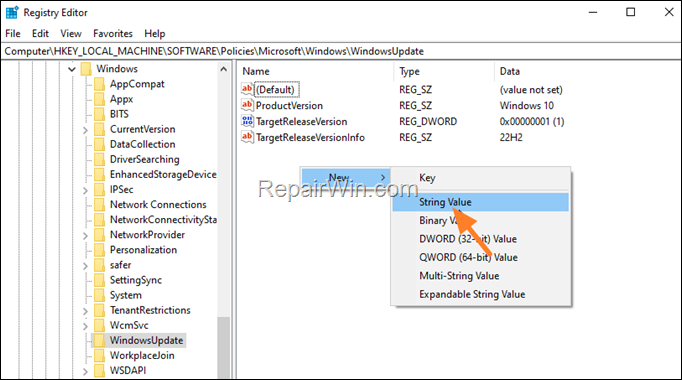Choose Key from the New submenu
This screenshot has width=682, height=380.
pos(480,178)
